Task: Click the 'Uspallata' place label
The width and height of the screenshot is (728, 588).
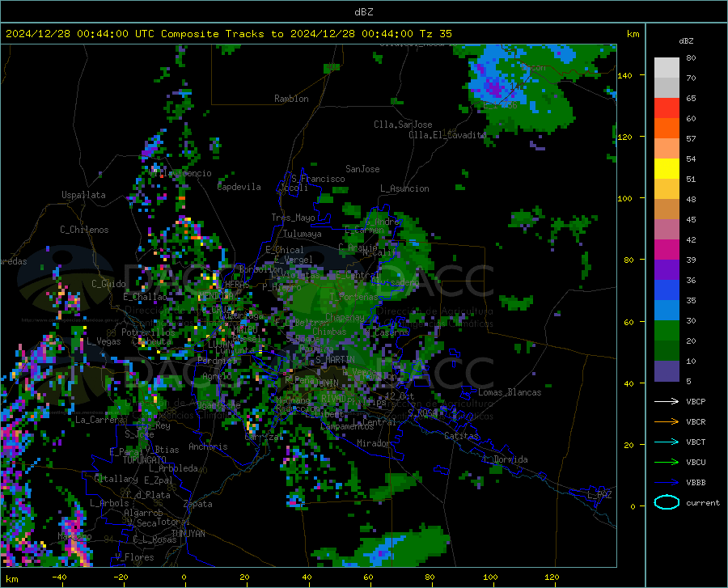Action: point(83,195)
